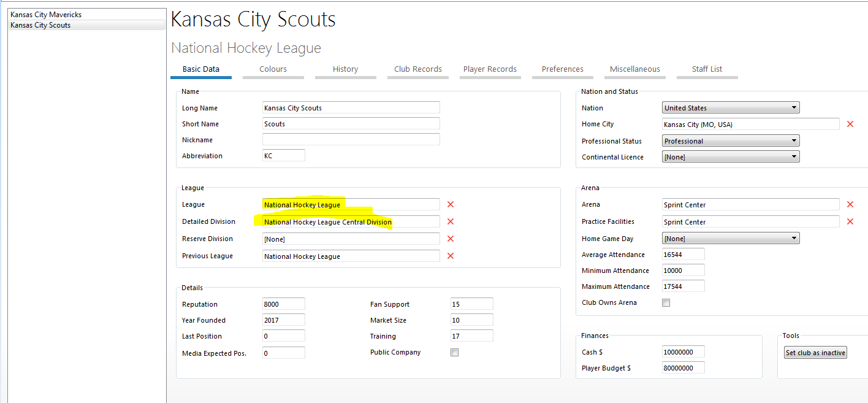The image size is (868, 403).
Task: Select Kansas City Mavericks in list
Action: tap(87, 15)
